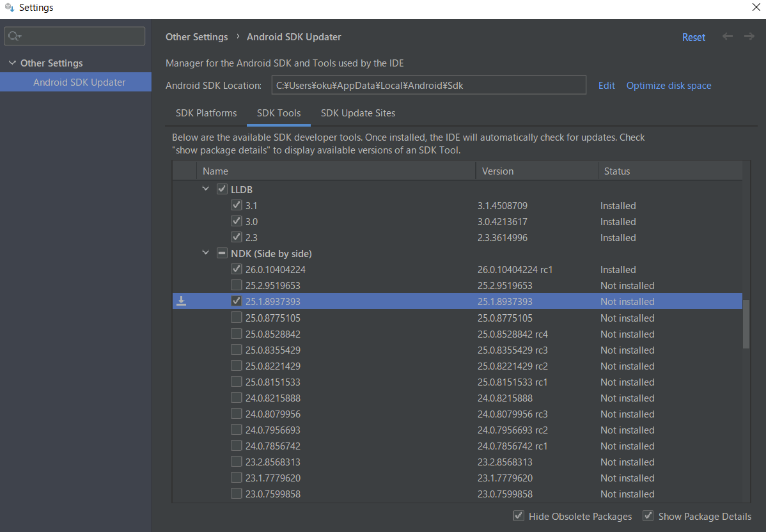Click version cell 24.0.7856742 rc1
The image size is (766, 532).
pos(512,446)
